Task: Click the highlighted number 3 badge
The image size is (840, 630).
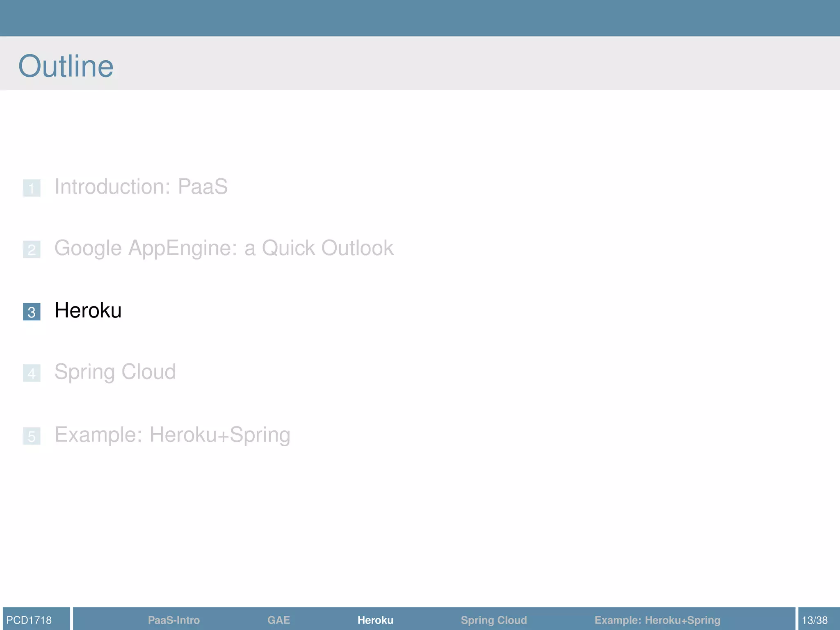Action: click(x=32, y=312)
